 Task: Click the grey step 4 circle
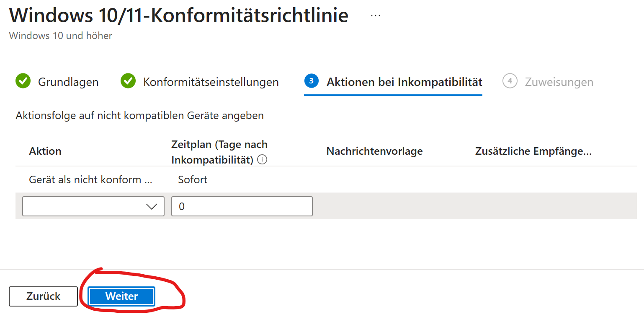tap(510, 81)
